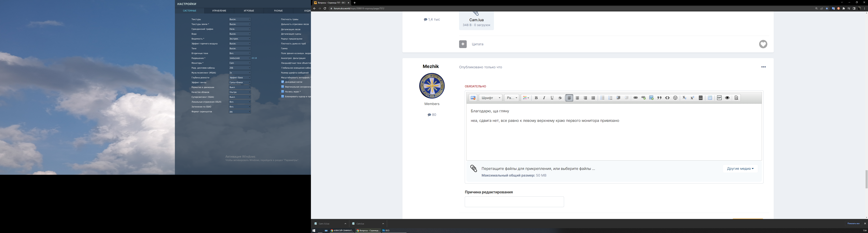Center-align text in editor
This screenshot has height=233, width=868.
click(x=577, y=98)
